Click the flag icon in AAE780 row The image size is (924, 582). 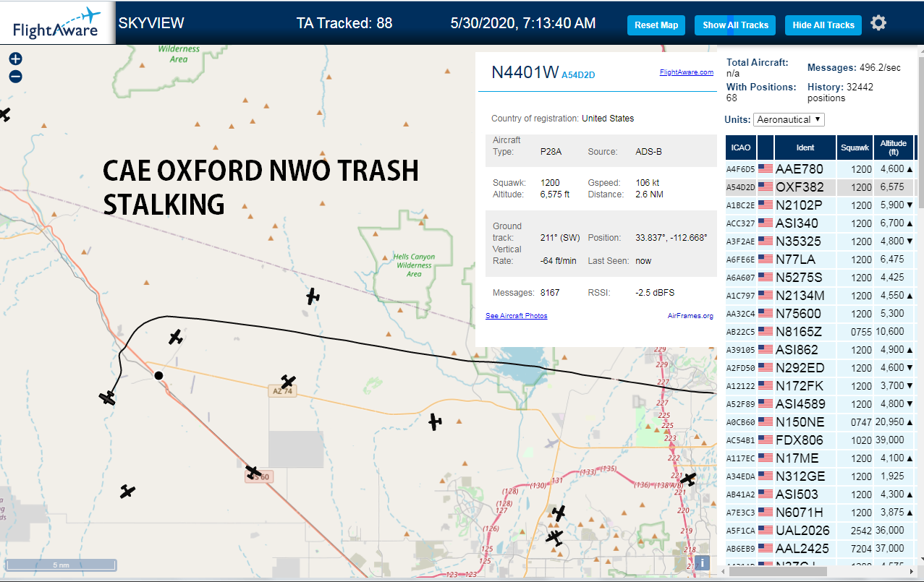[766, 169]
